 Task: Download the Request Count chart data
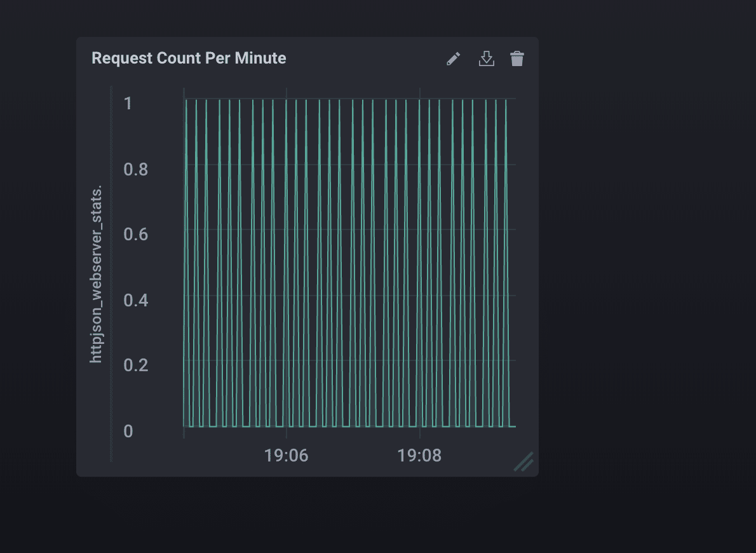pyautogui.click(x=486, y=59)
